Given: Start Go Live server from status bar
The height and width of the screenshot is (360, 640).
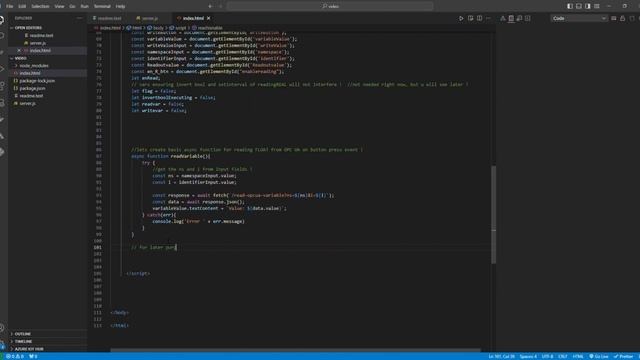Looking at the screenshot, I should tap(599, 356).
